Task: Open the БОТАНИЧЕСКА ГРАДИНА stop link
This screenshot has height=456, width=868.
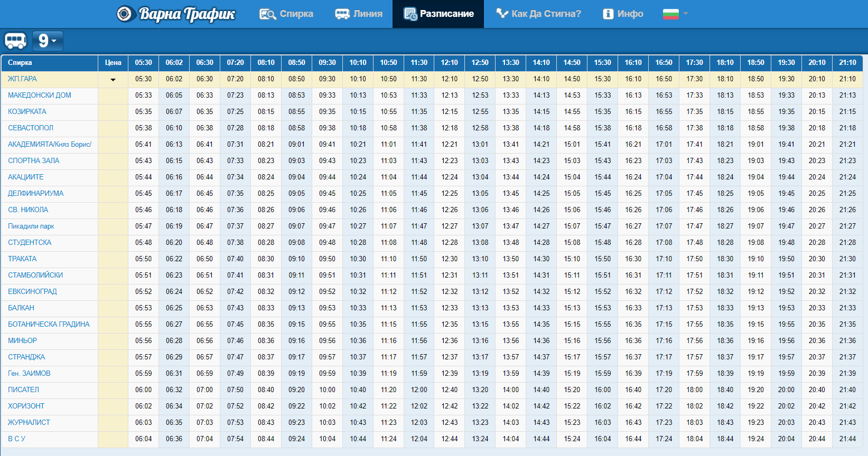Action: click(x=49, y=324)
